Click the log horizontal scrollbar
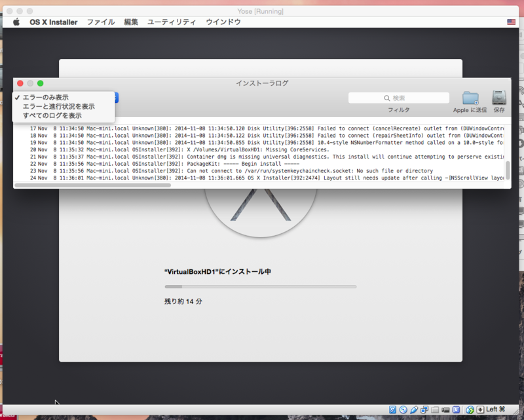This screenshot has width=524, height=420. pos(93,185)
